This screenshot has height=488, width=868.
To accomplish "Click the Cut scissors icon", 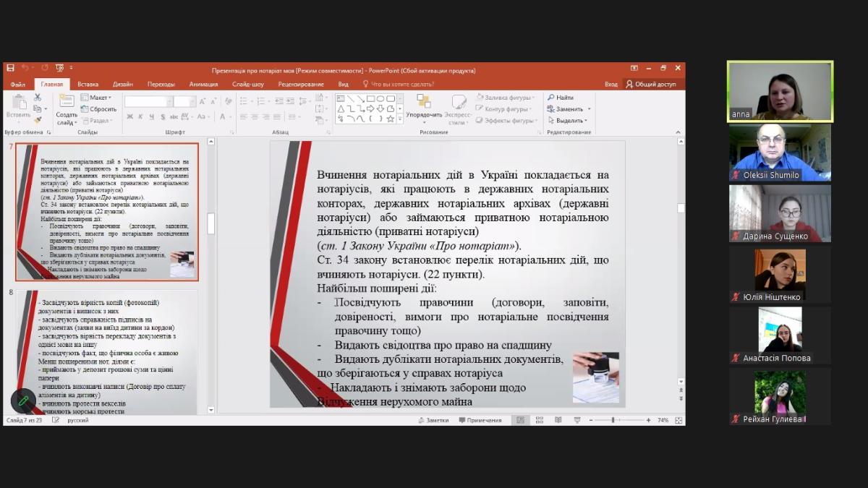I will click(x=38, y=98).
